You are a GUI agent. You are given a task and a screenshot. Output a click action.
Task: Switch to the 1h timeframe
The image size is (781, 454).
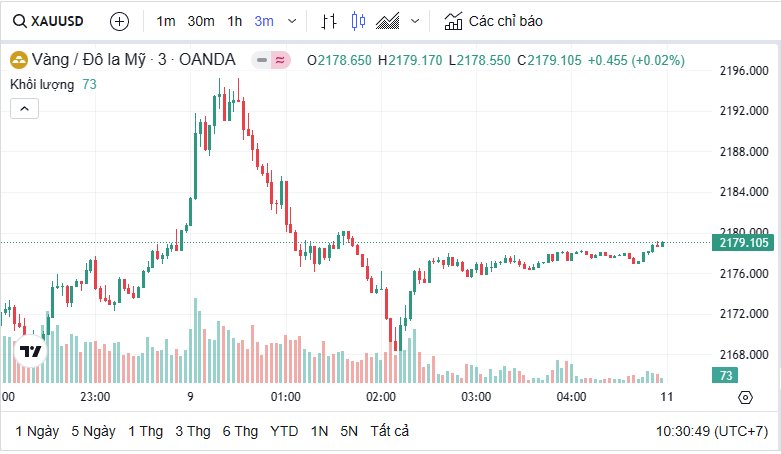pos(235,21)
